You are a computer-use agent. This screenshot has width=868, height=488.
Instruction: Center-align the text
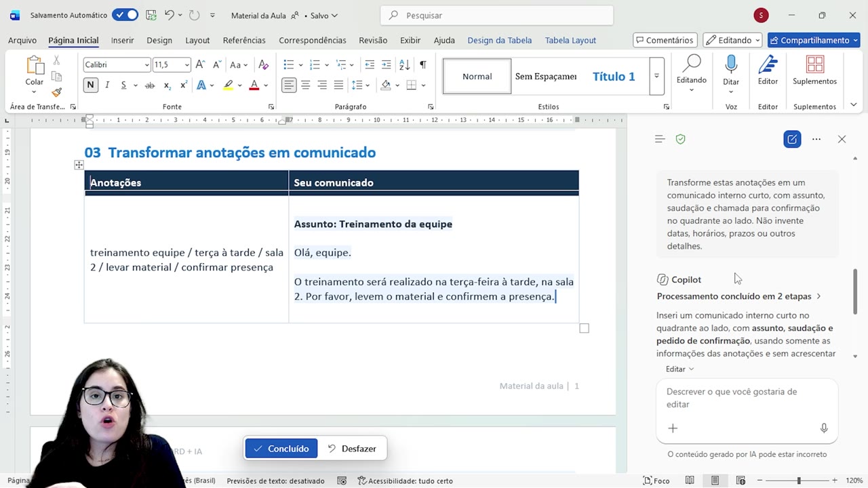[x=306, y=85]
